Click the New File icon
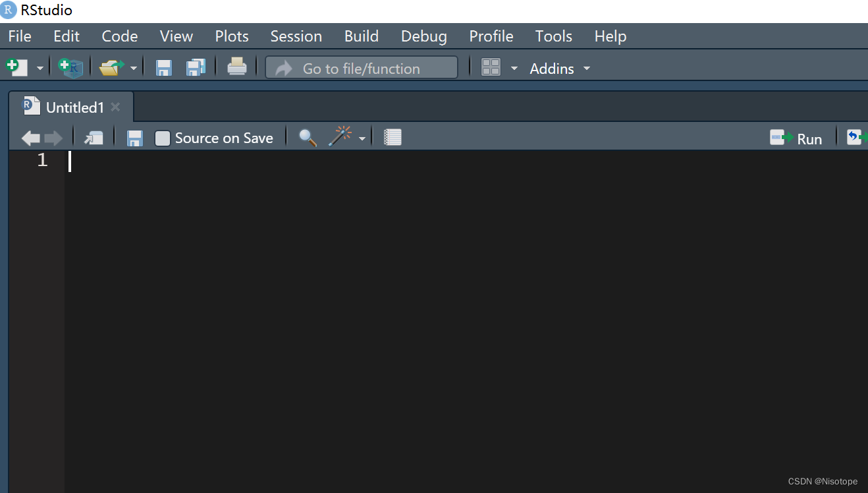The image size is (868, 493). pyautogui.click(x=16, y=67)
